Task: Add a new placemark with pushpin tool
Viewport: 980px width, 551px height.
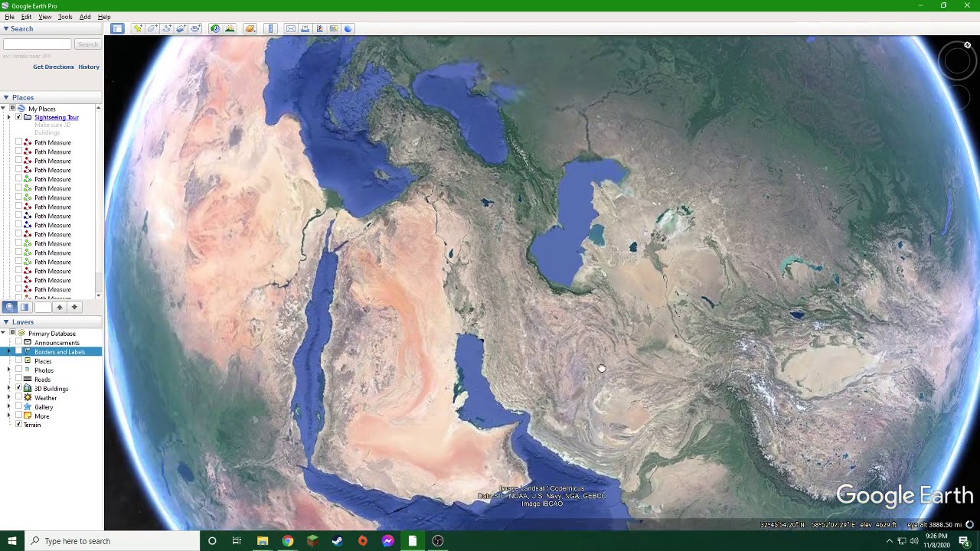Action: pos(138,28)
